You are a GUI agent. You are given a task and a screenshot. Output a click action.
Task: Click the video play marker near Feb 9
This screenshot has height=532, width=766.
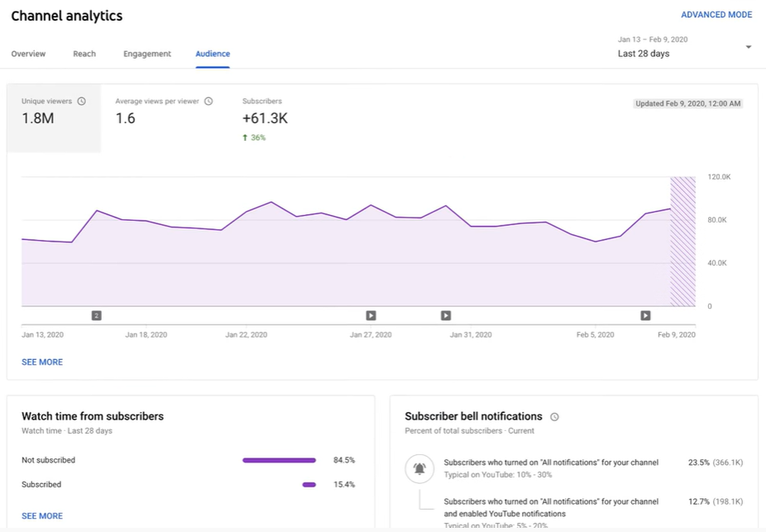click(645, 315)
